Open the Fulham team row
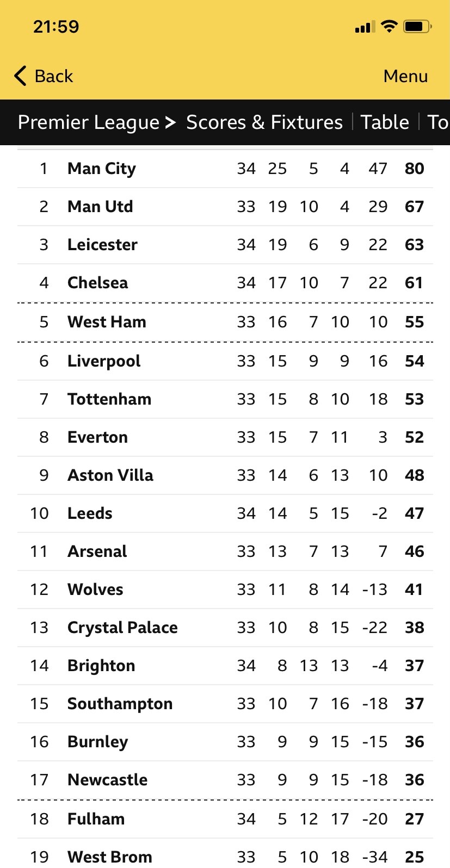This screenshot has height=868, width=450. (96, 819)
